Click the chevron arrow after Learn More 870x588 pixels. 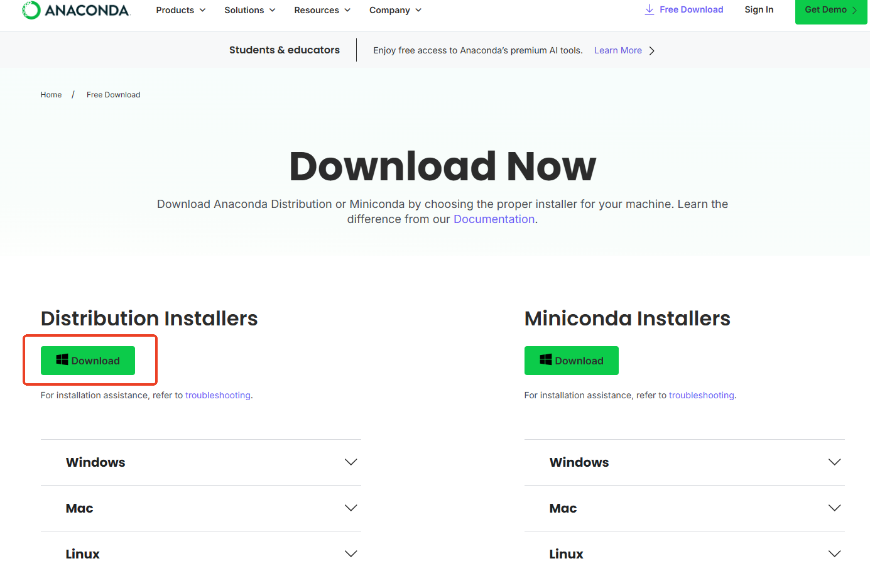click(652, 50)
